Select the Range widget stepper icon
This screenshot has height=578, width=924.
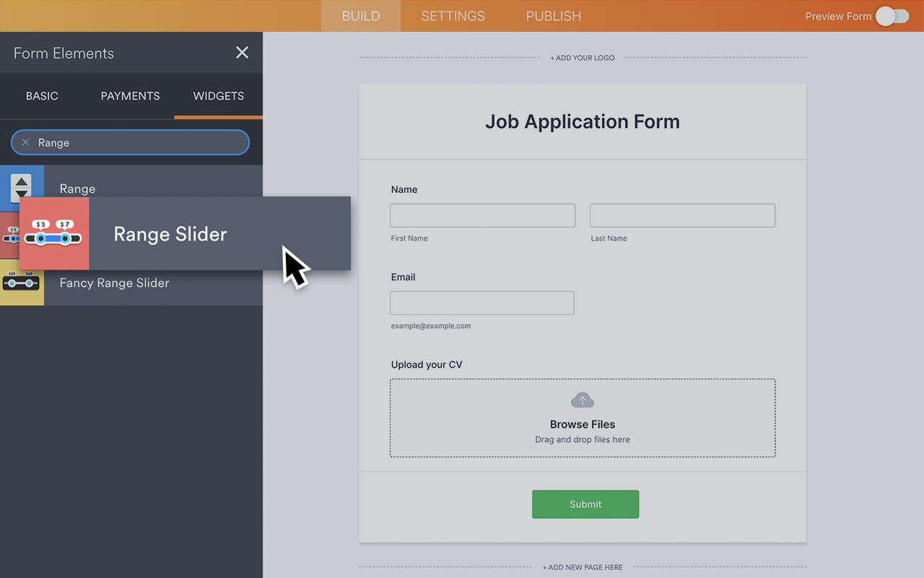[x=22, y=188]
